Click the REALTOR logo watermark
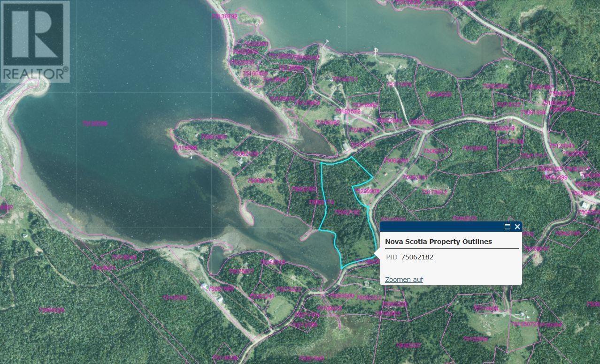600x364 pixels. [x=35, y=41]
